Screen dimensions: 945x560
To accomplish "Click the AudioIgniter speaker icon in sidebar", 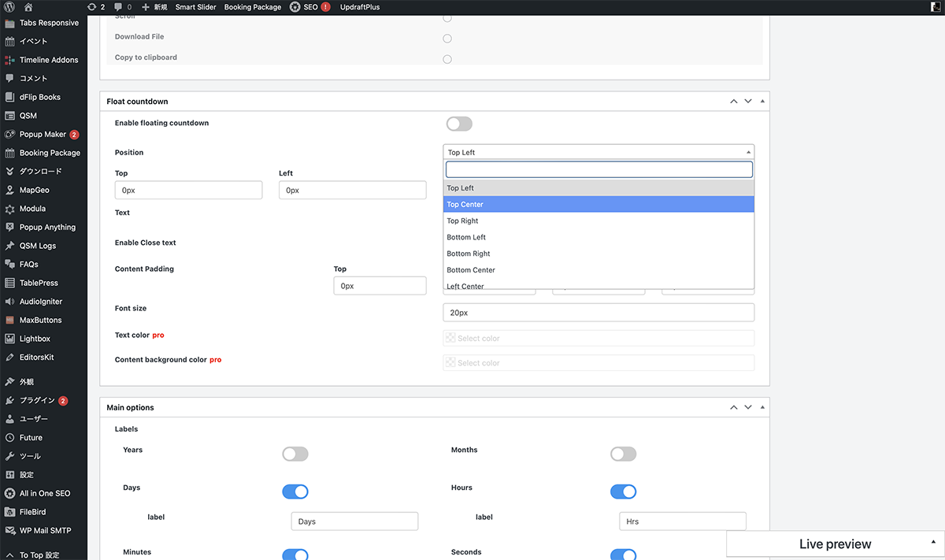I will (9, 302).
